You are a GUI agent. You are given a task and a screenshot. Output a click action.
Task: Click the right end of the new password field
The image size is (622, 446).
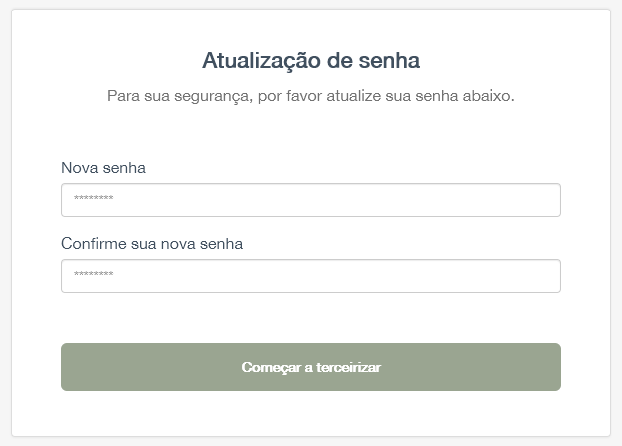(545, 200)
